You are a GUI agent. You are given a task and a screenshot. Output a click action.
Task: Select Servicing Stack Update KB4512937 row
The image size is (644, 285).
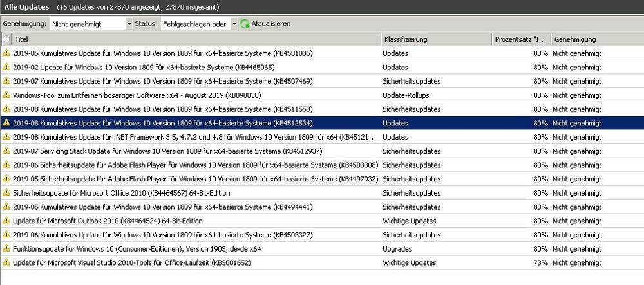(x=193, y=151)
